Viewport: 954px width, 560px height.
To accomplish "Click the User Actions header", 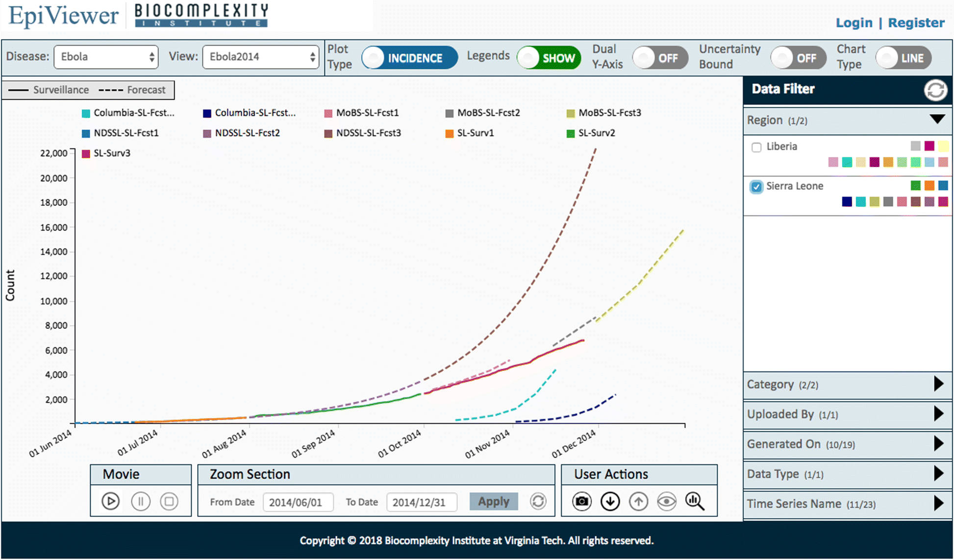I will click(639, 474).
